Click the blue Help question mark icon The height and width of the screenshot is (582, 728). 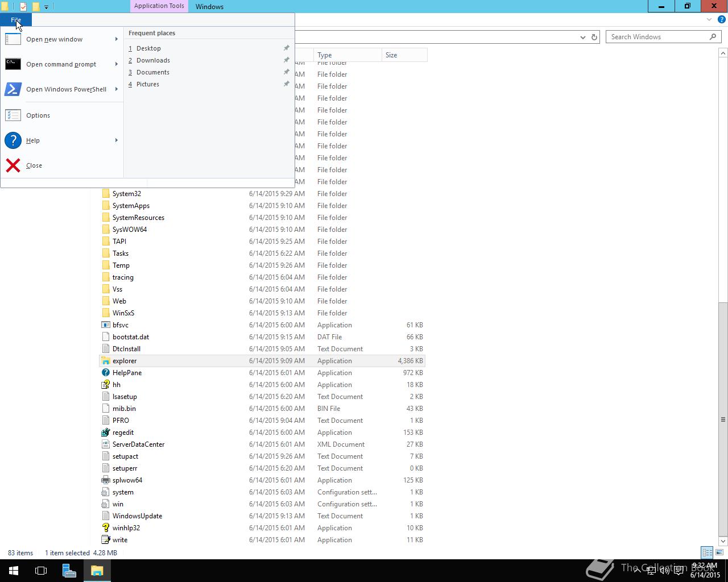point(721,19)
